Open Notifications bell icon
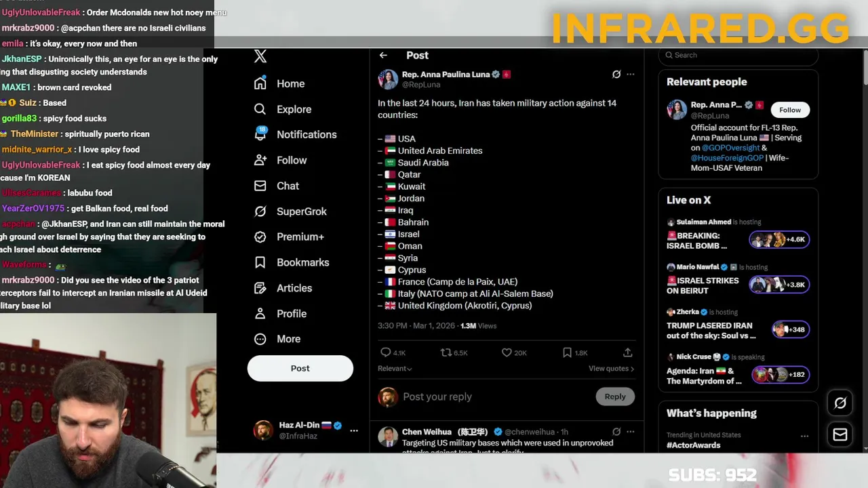The width and height of the screenshot is (868, 488). 260,134
